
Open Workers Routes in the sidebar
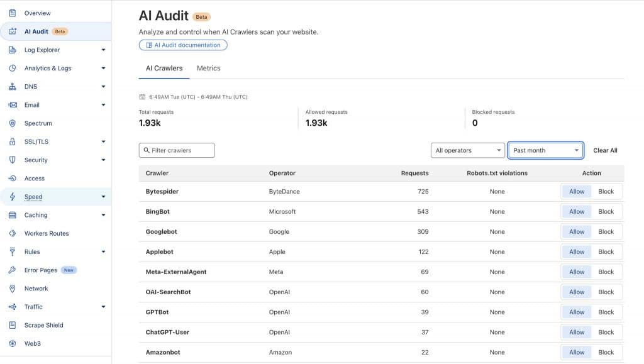click(x=47, y=233)
